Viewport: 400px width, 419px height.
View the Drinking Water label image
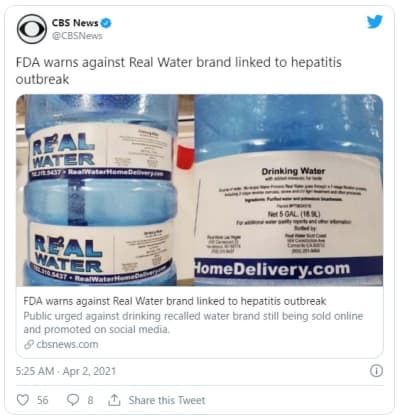289,190
